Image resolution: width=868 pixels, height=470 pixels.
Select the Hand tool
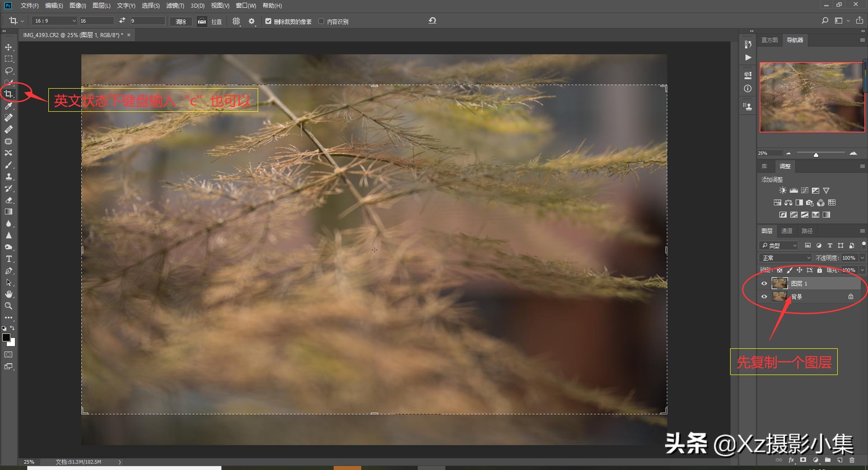point(9,294)
